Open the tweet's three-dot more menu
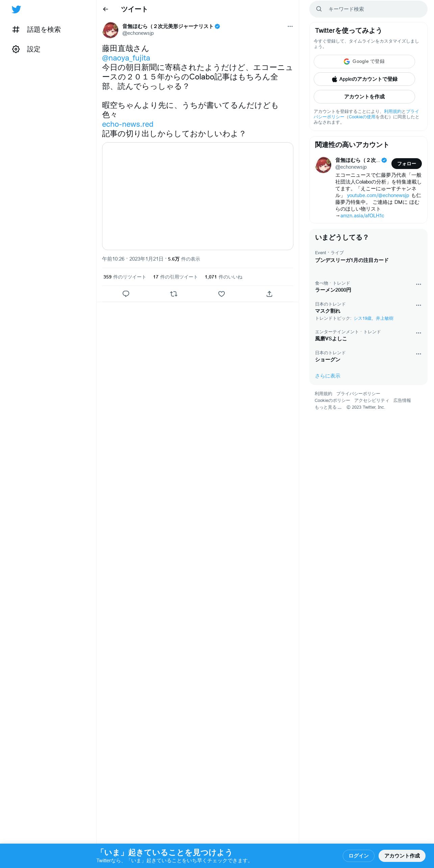 (290, 26)
